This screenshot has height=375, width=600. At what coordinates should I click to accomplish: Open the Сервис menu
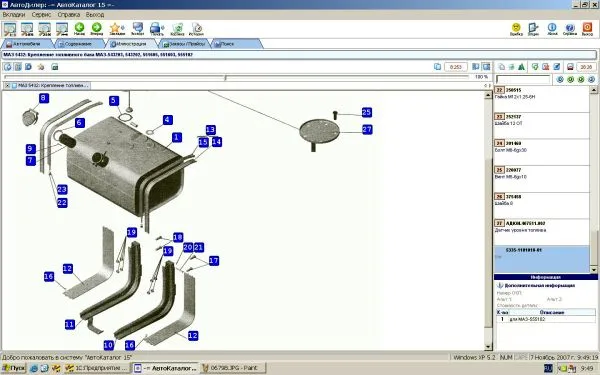(41, 15)
